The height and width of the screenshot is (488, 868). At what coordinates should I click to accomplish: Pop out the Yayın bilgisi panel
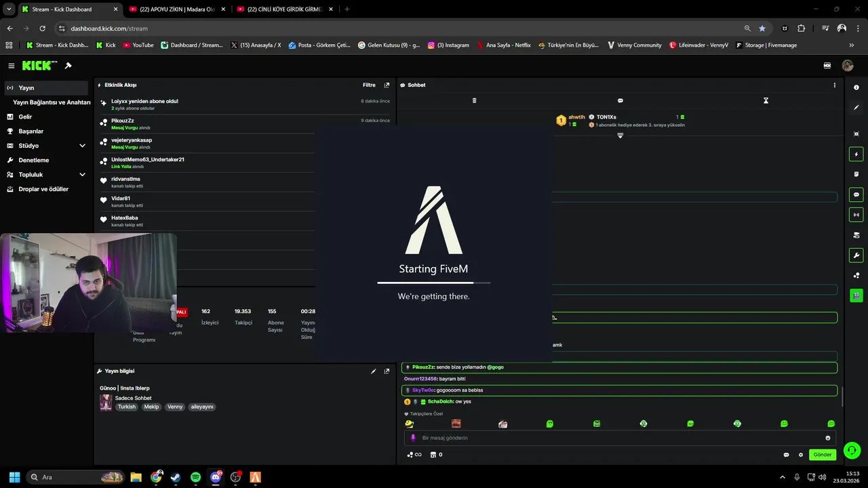(x=387, y=371)
